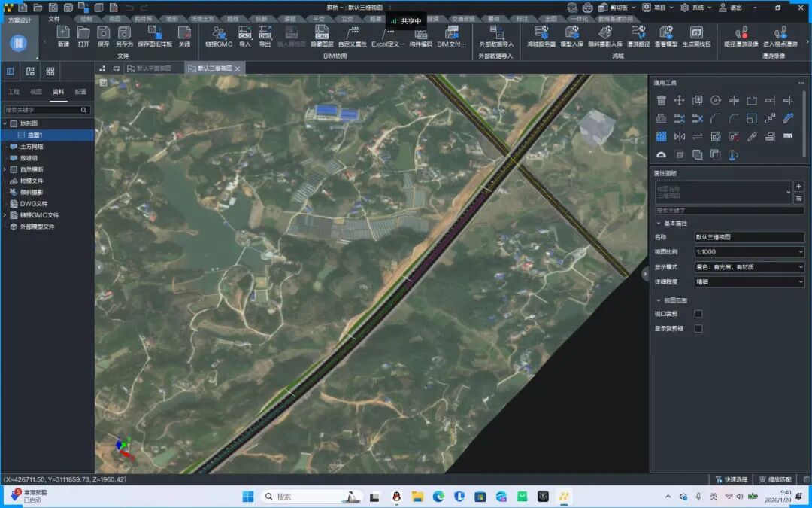Viewport: 812px width, 508px height.
Task: Open the Windows Start menu
Action: (248, 496)
